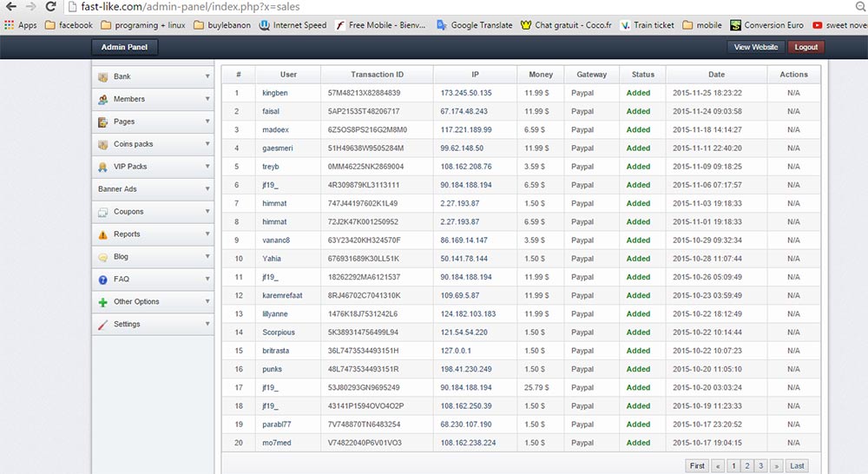Expand the Banner Ads menu arrow
Screen dimensions: 868x474
coord(207,189)
